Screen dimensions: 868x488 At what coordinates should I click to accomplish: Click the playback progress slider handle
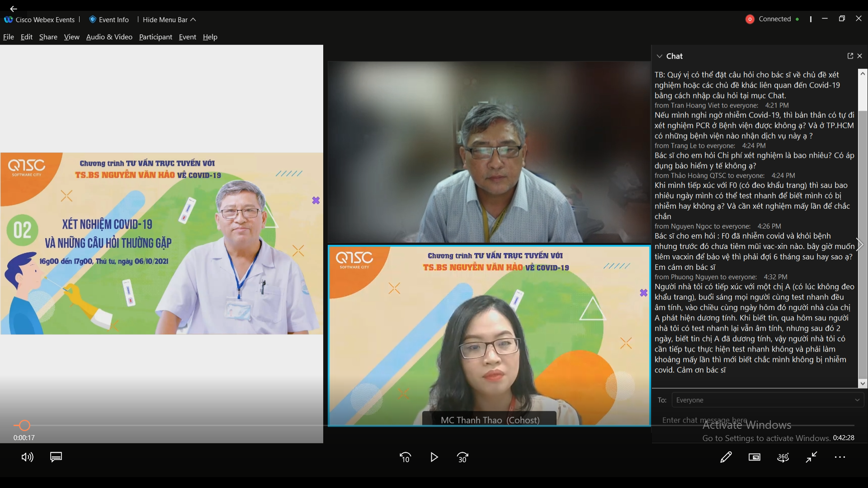point(24,425)
